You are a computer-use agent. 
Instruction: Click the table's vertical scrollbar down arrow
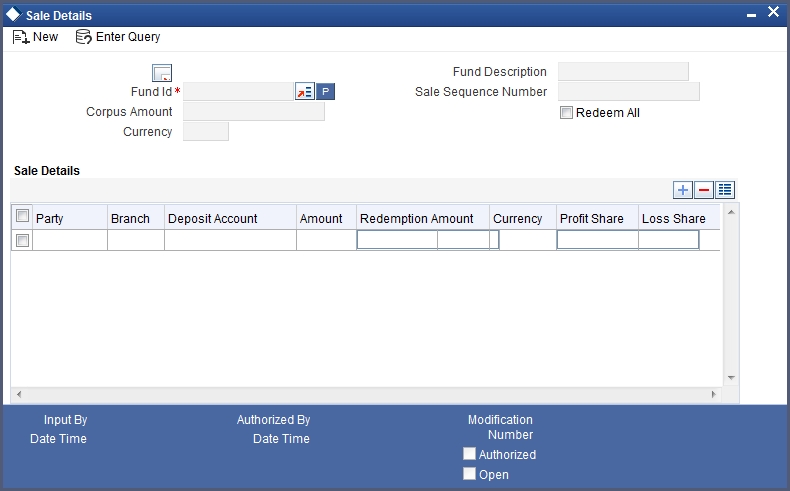731,378
